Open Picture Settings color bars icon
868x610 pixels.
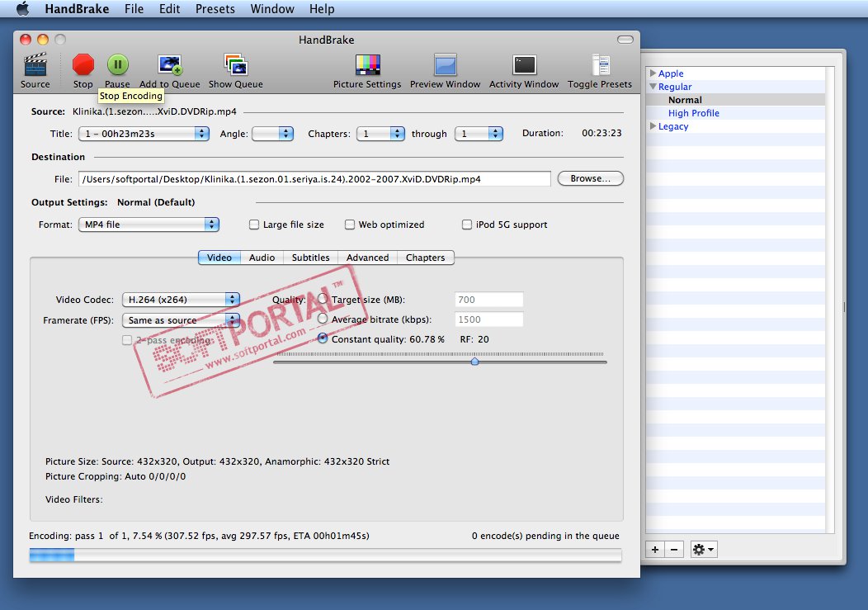coord(367,65)
